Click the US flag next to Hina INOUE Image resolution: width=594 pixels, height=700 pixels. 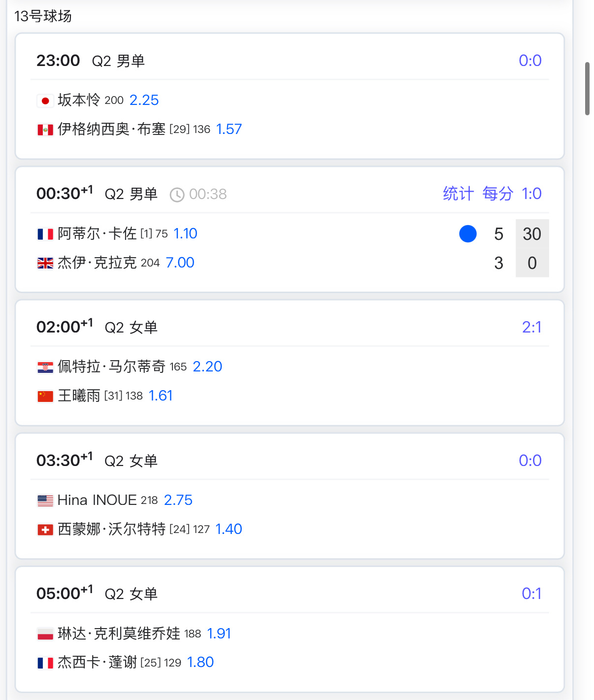pyautogui.click(x=45, y=500)
